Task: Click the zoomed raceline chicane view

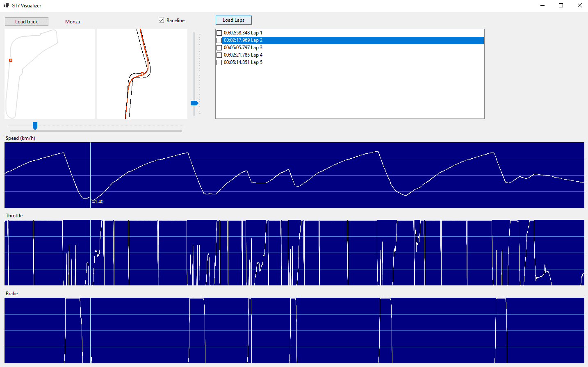Action: [x=142, y=74]
